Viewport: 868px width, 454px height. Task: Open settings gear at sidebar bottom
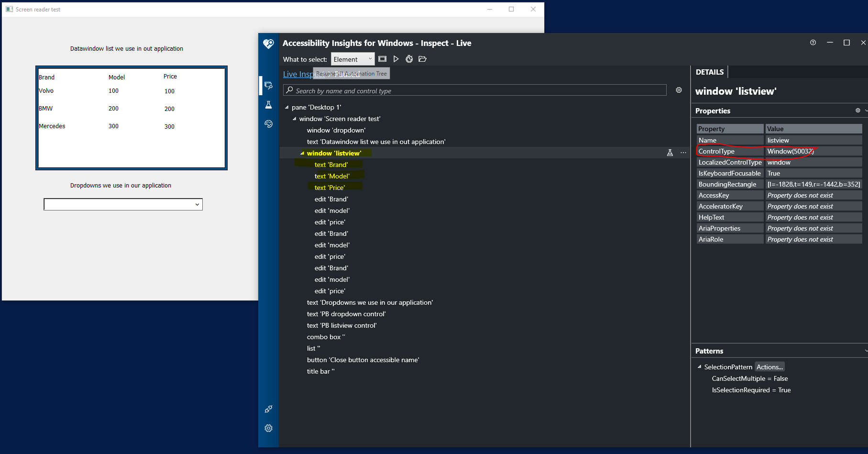(268, 428)
